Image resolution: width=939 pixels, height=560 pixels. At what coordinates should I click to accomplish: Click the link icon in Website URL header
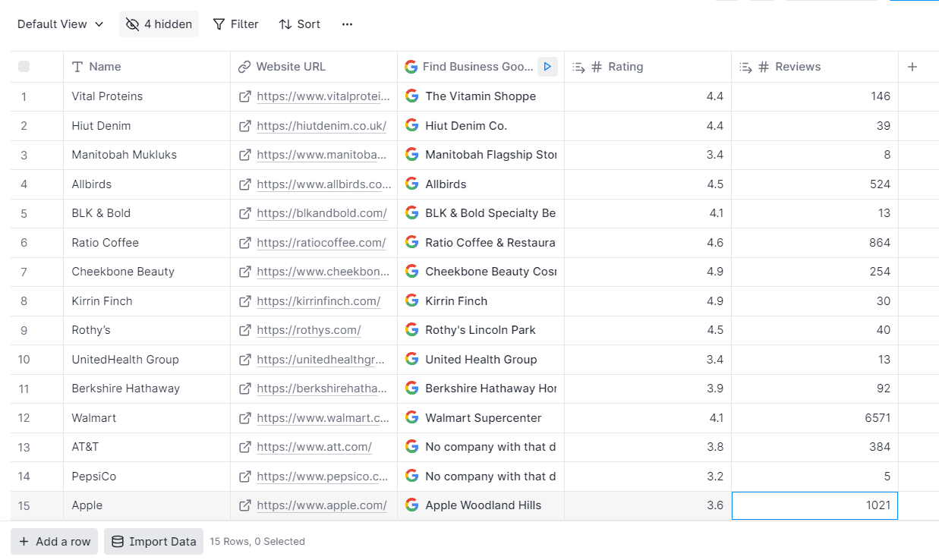pos(244,67)
